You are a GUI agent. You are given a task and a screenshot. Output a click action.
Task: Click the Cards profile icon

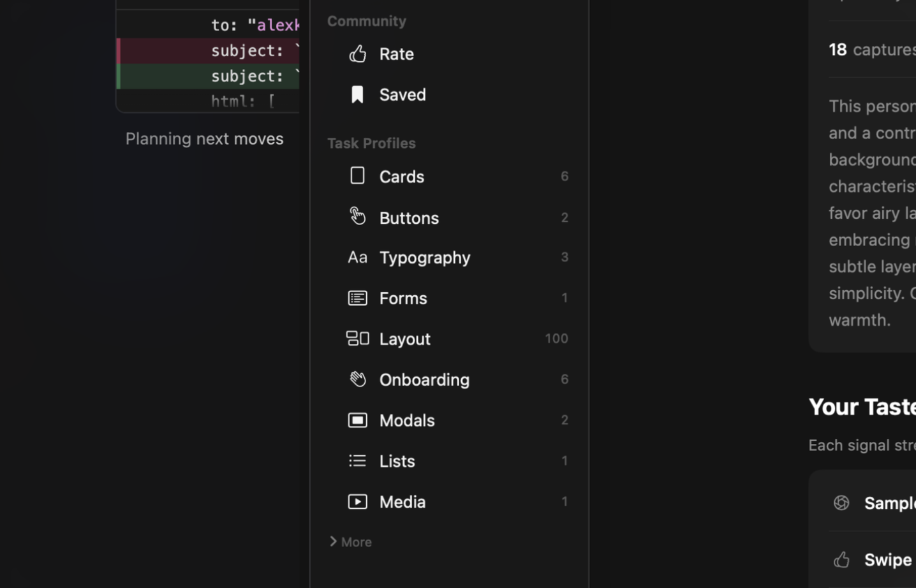(x=357, y=175)
